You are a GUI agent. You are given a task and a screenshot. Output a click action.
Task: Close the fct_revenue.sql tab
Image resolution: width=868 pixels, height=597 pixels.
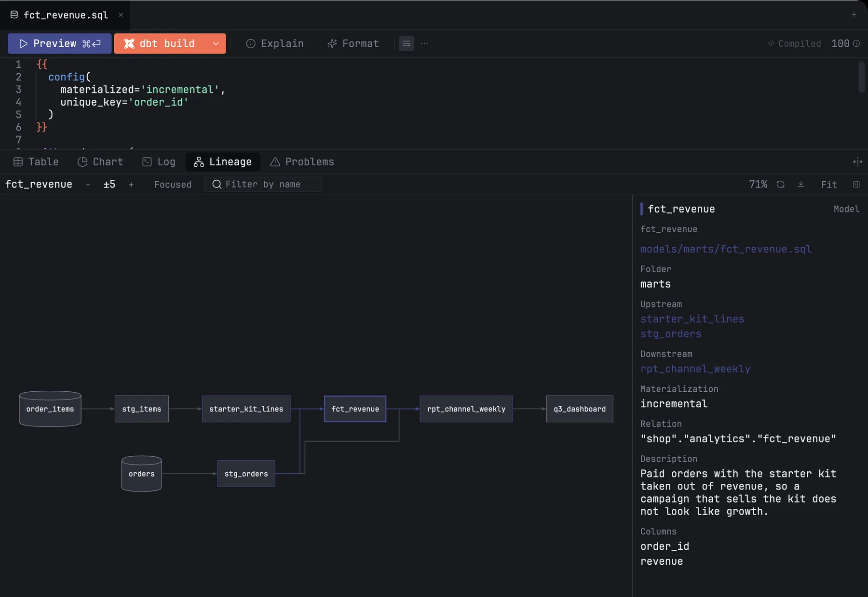click(x=121, y=15)
